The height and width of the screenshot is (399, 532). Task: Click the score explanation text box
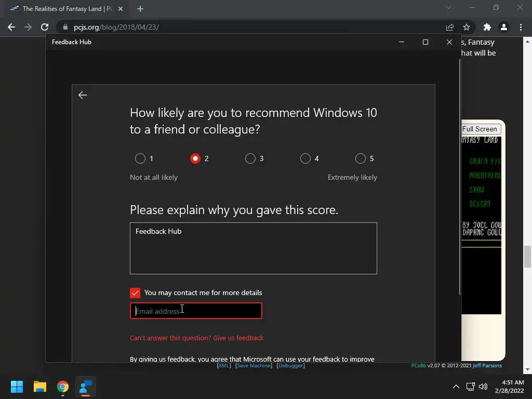254,248
